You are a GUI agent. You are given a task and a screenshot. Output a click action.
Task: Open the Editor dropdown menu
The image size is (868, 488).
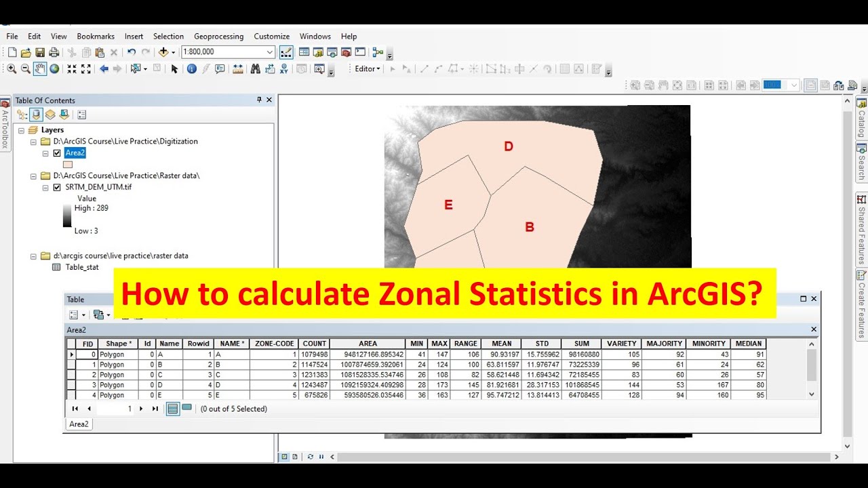(368, 68)
